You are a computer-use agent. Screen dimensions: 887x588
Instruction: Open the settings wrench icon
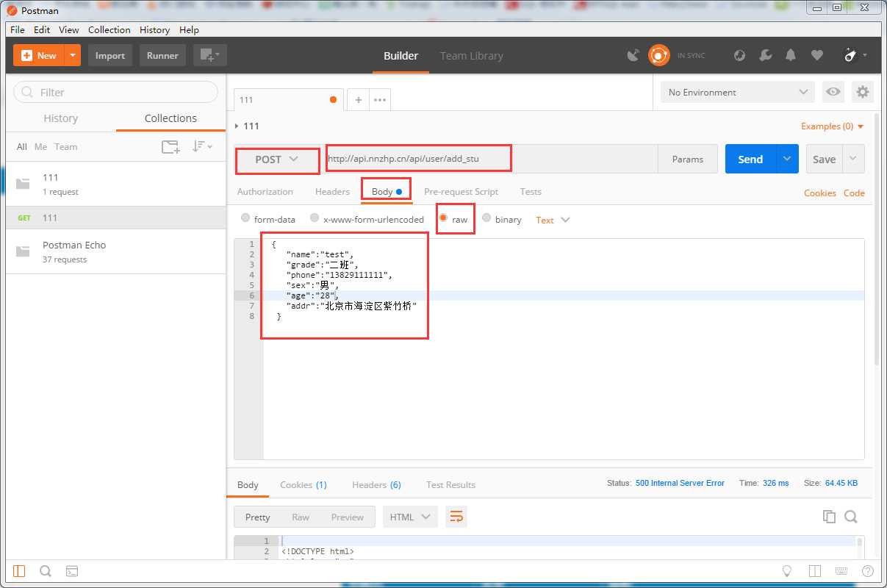(x=765, y=55)
